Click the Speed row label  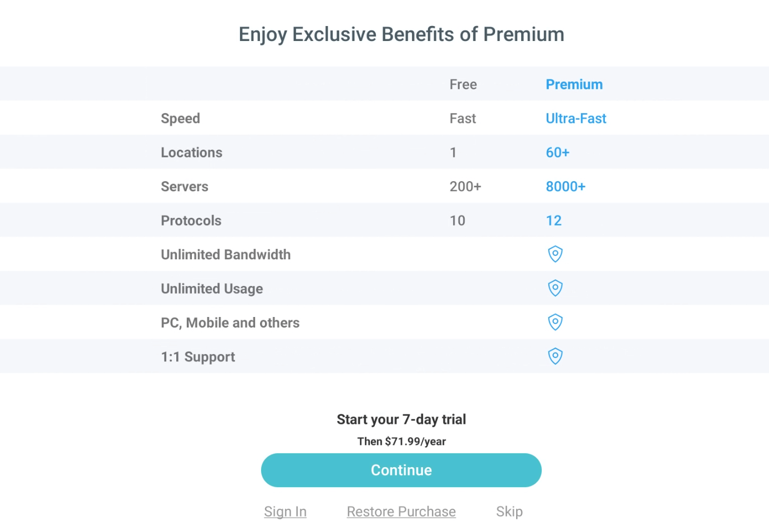180,119
